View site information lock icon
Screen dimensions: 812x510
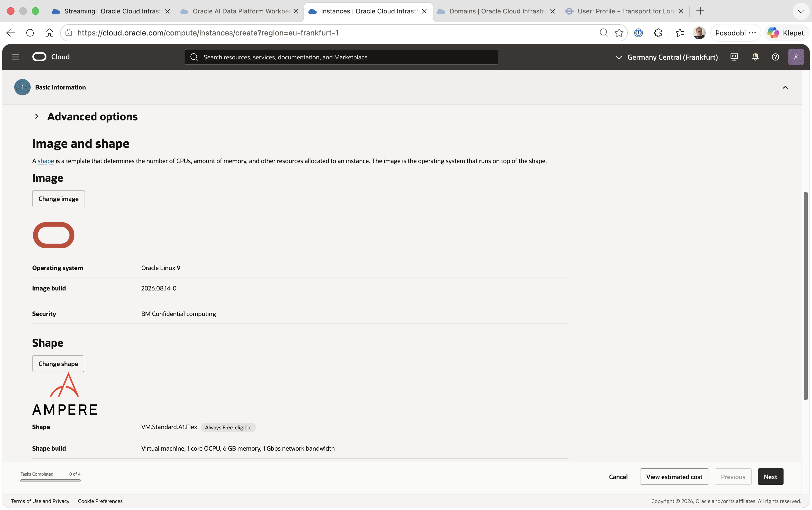coord(69,33)
